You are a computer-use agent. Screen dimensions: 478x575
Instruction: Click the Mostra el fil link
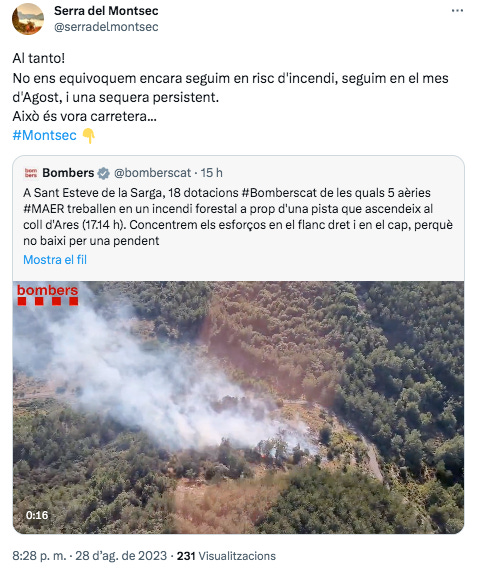pos(55,260)
